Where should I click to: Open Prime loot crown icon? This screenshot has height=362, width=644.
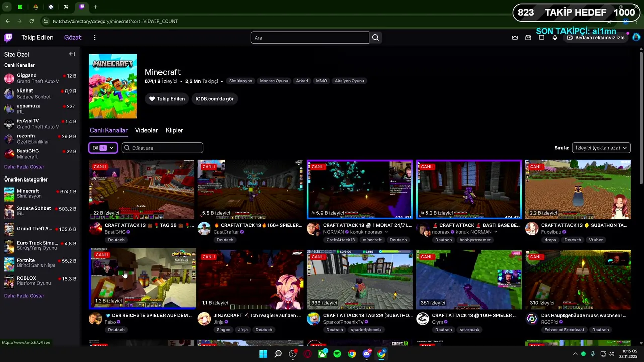point(515,38)
